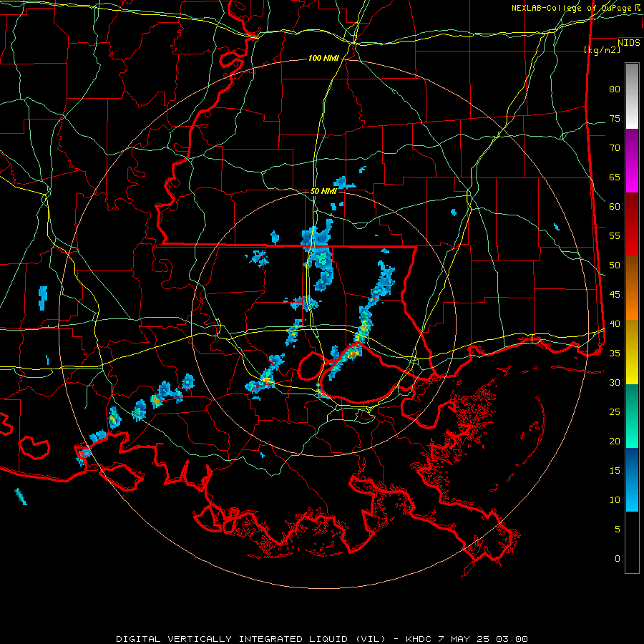Click the 40 value on the scale
644x644 pixels.
click(615, 324)
